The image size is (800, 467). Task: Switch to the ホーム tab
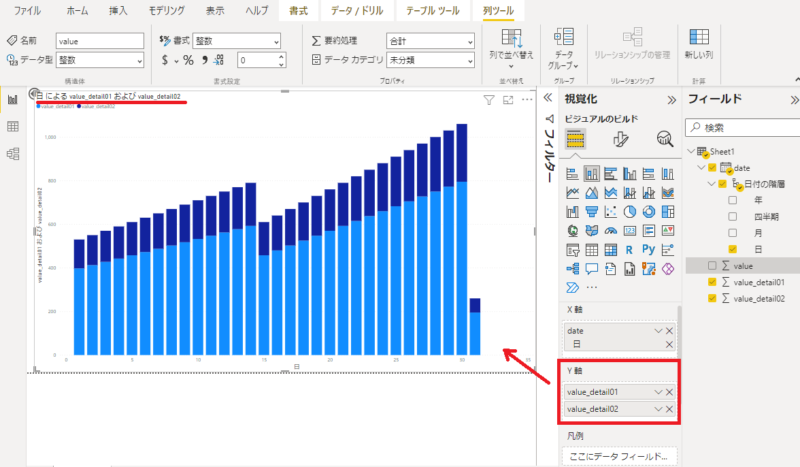78,10
